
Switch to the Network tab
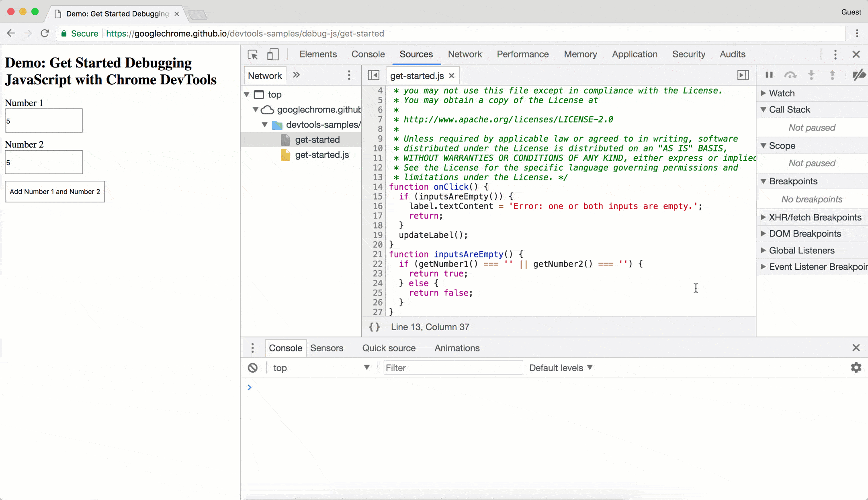[x=465, y=54]
